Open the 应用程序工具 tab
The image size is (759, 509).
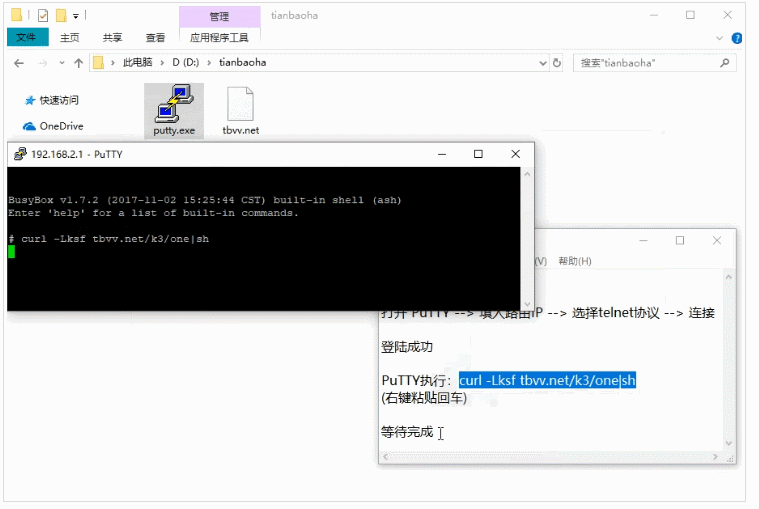218,38
